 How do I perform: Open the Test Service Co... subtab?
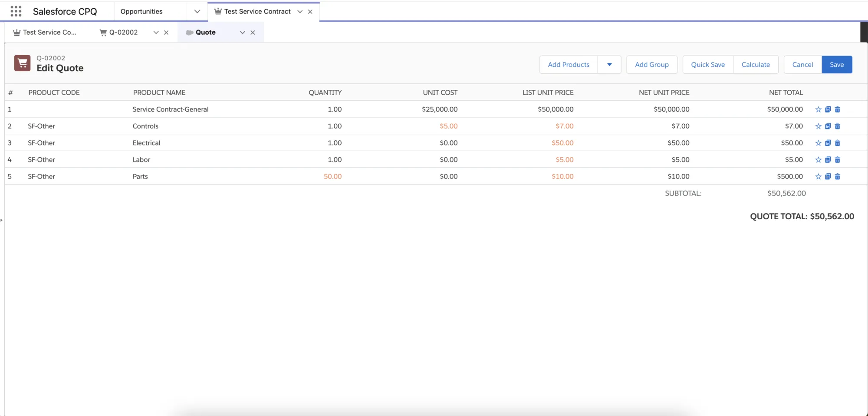coord(45,33)
